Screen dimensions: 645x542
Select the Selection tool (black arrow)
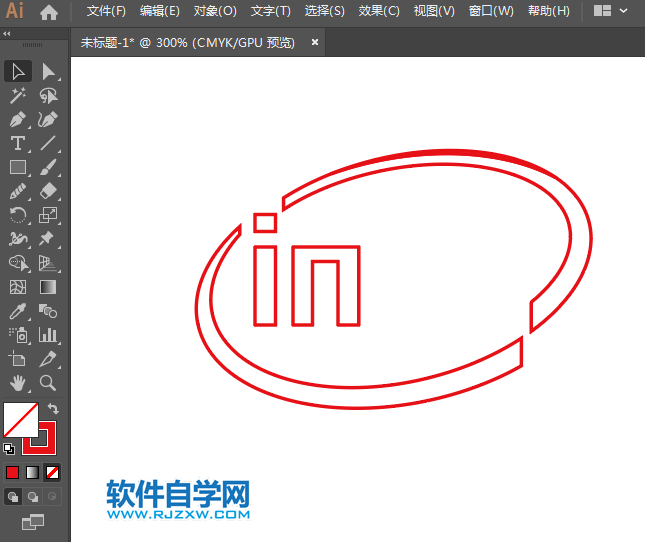tap(18, 72)
